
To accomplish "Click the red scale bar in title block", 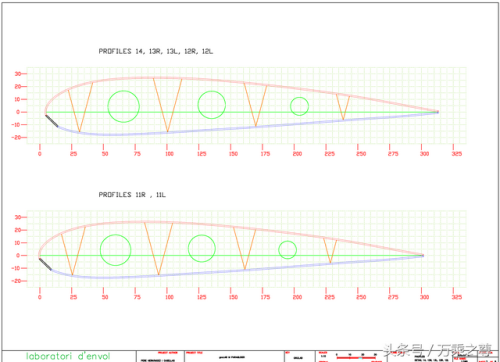I will pyautogui.click(x=356, y=358).
